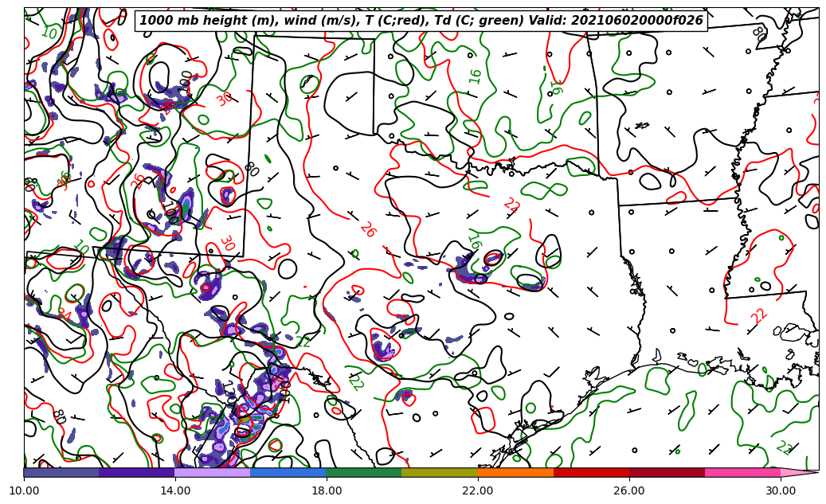Select the dark maroon 26–28 colorbar segment

click(667, 472)
